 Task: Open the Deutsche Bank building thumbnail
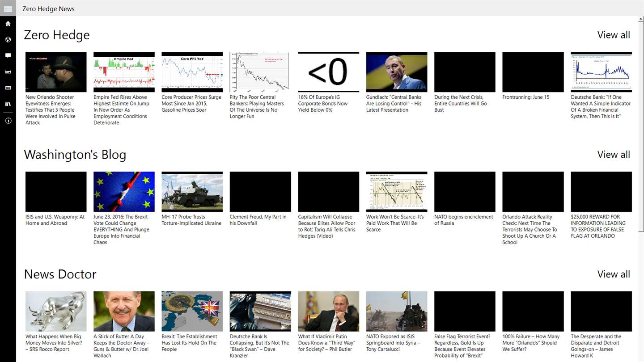(x=260, y=311)
